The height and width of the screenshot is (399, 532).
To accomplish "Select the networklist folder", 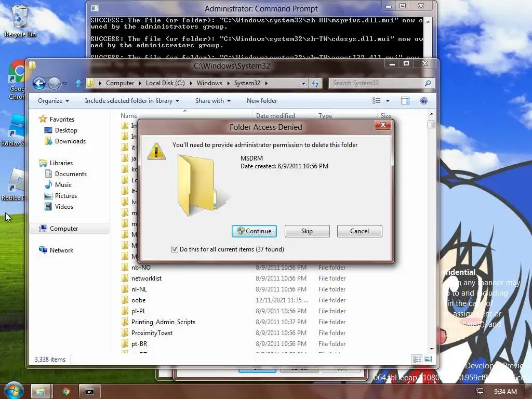I will point(146,278).
